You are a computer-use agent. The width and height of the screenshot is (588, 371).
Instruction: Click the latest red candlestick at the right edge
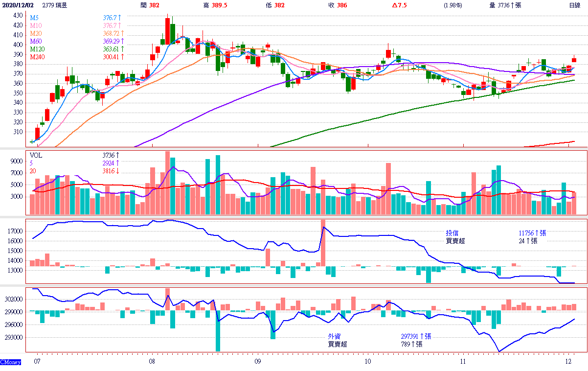click(x=574, y=60)
